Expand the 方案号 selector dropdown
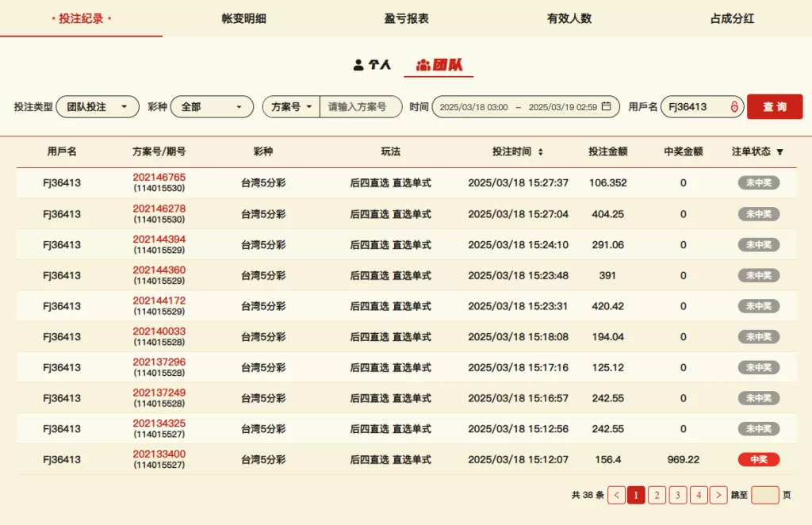This screenshot has width=812, height=525. 291,106
